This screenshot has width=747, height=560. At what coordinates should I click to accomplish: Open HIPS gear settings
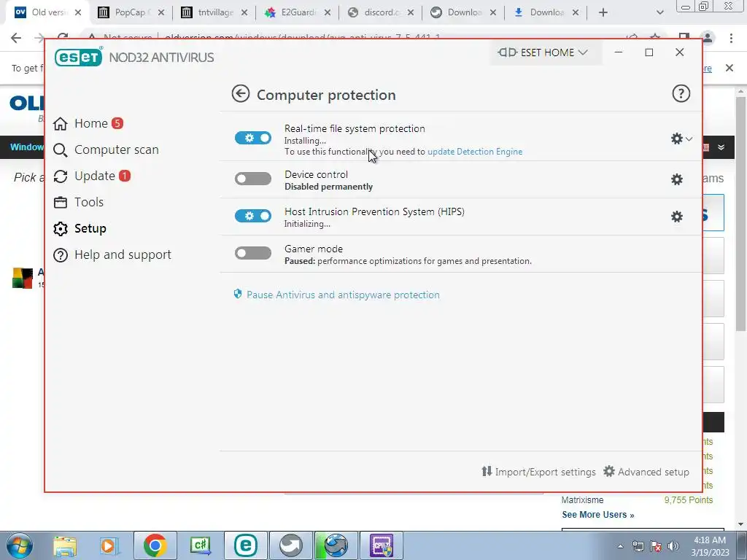click(x=676, y=217)
